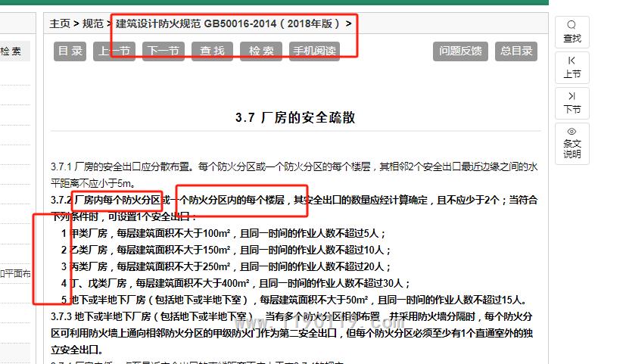Click the gray 查找 toolbar button
This screenshot has width=626, height=364.
click(x=212, y=51)
